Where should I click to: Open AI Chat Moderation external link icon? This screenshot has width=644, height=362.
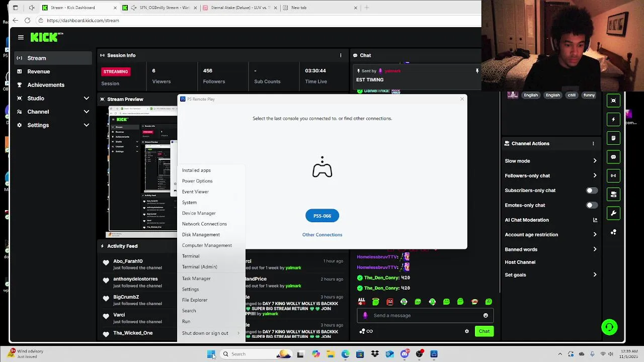(595, 220)
